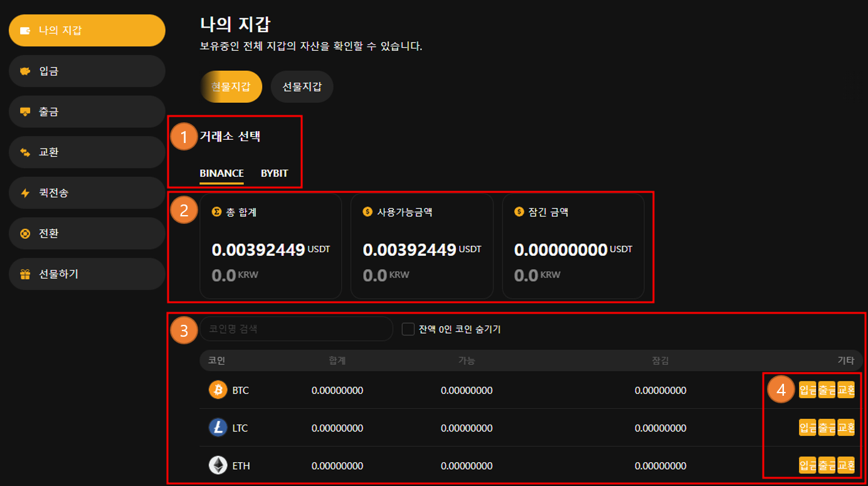Click the Litecoin coin icon in the coin list
Screen dimensions: 868x486
217,428
